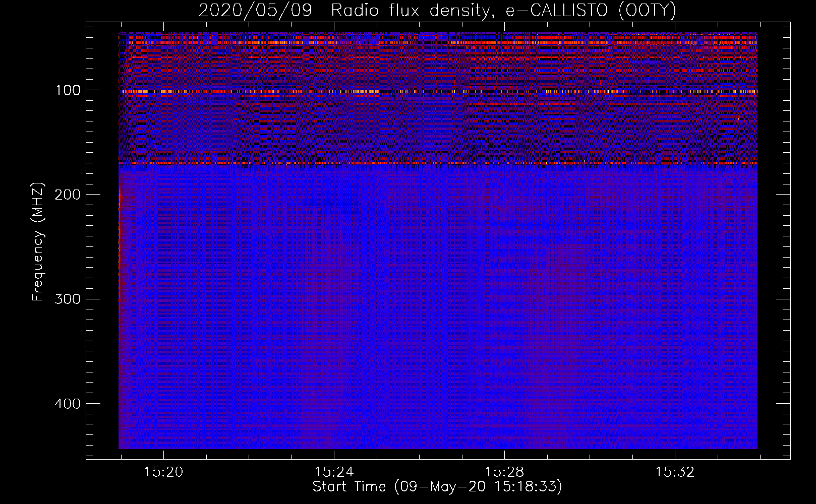Click the 15:24 time tick label

334,472
